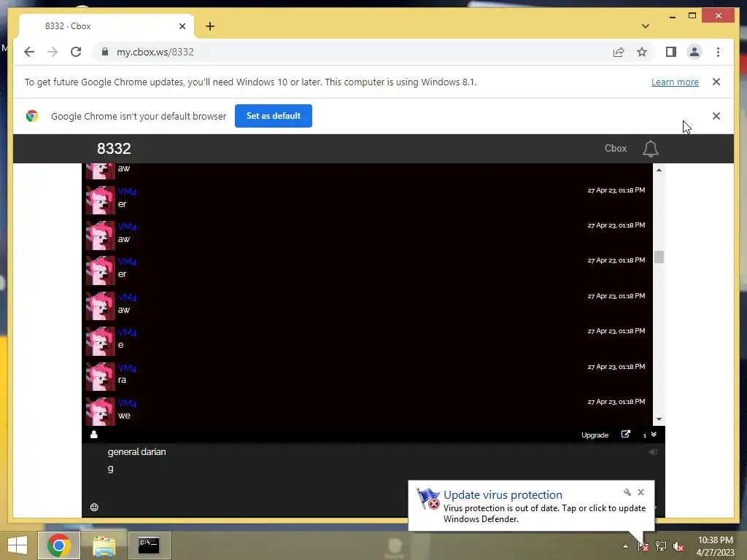
Task: Click the network tray icon
Action: click(661, 546)
